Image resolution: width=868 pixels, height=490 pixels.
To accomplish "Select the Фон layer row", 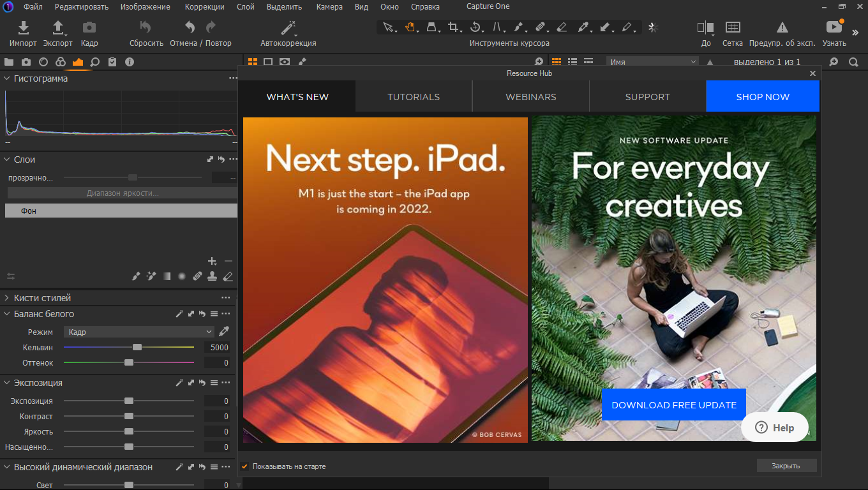I will coord(121,211).
